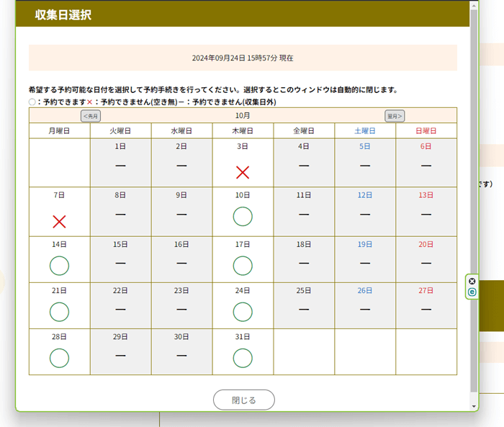This screenshot has height=427, width=504.
Task: Click the 2024年09月24日 timestamp text
Action: click(x=243, y=58)
